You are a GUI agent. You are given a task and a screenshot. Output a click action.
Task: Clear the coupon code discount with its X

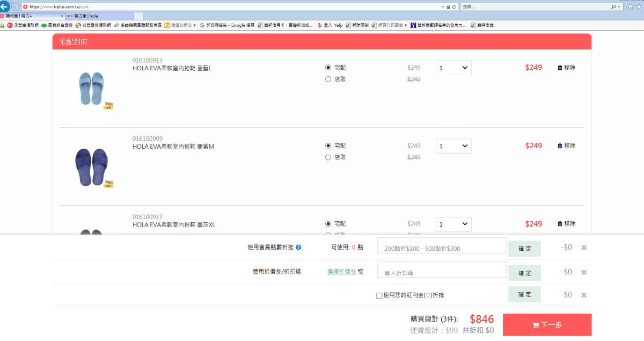[x=584, y=272]
